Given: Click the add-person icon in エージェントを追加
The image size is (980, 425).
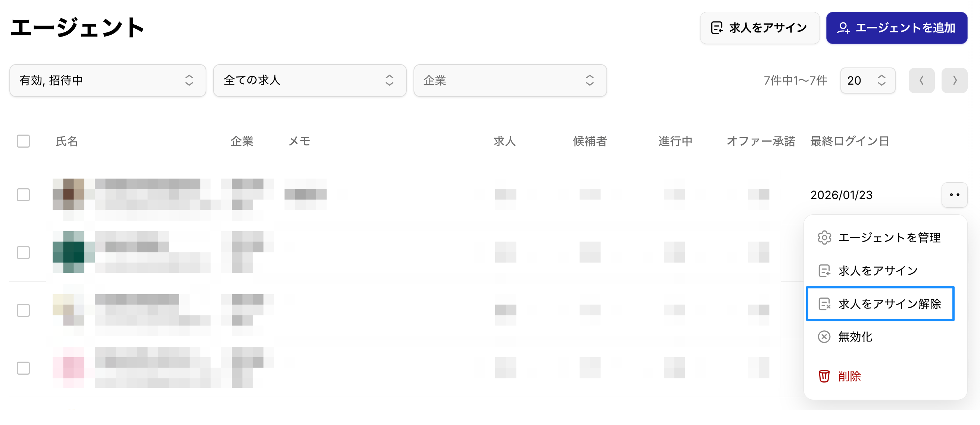Looking at the screenshot, I should (843, 28).
